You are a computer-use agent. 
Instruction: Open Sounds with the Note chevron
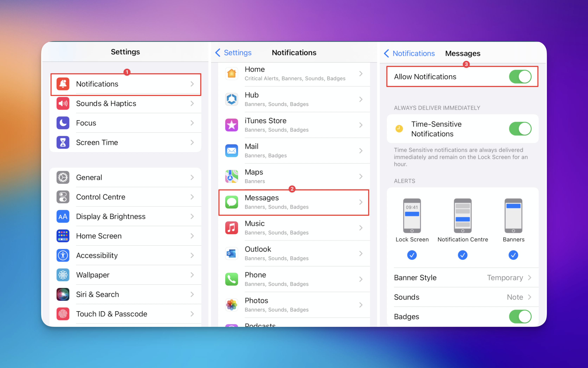coord(530,297)
